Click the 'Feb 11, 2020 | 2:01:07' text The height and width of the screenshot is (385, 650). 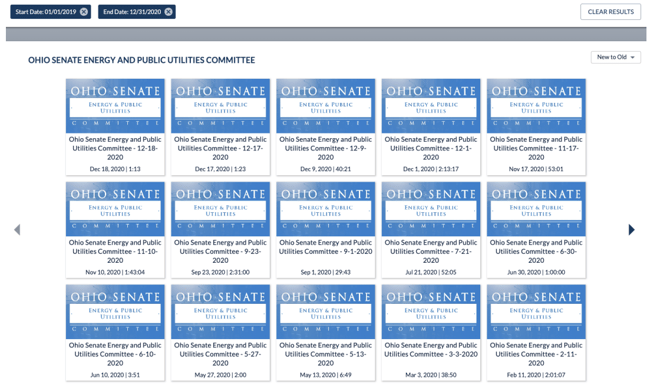tap(536, 375)
